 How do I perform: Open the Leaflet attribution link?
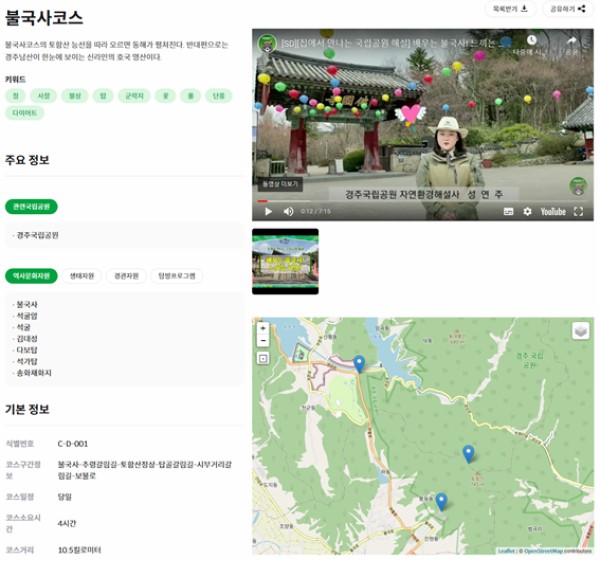click(506, 551)
